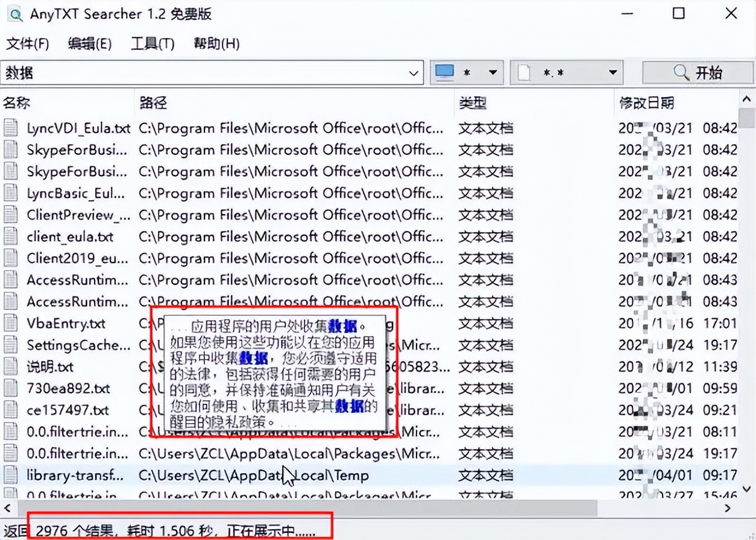Screen dimensions: 756x540
Task: Expand the disk filter * dropdown
Action: (492, 72)
